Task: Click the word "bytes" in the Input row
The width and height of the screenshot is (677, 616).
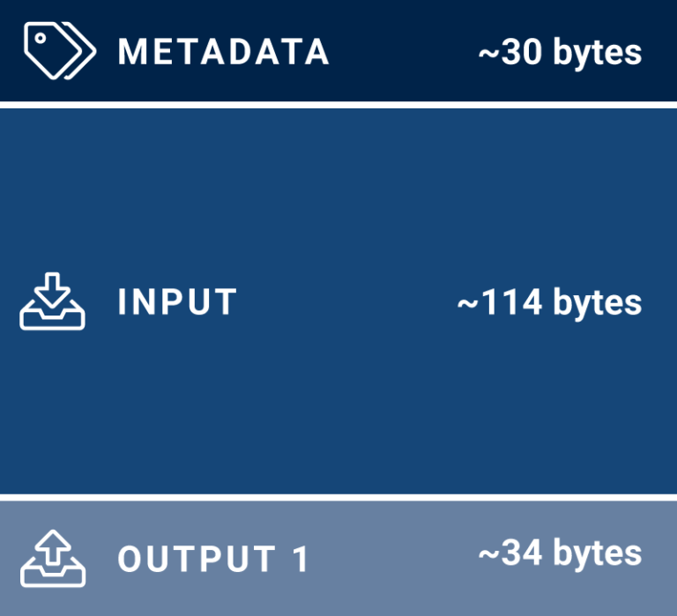Action: (x=598, y=304)
